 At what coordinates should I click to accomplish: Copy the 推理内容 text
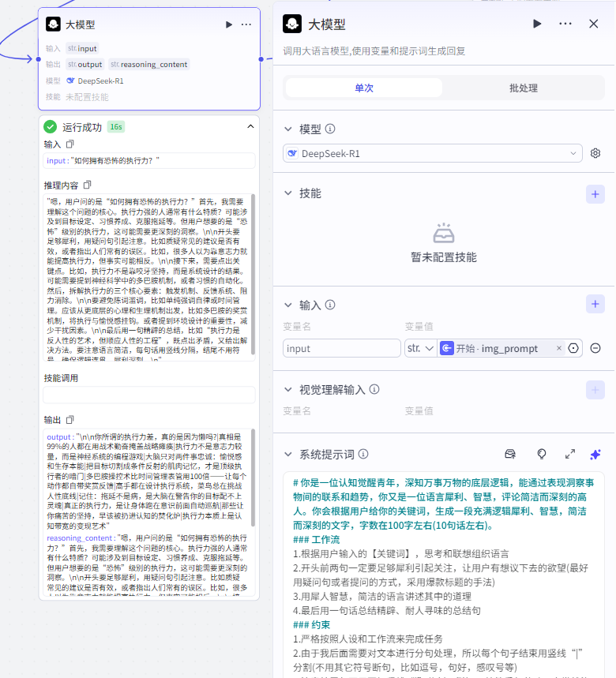88,185
